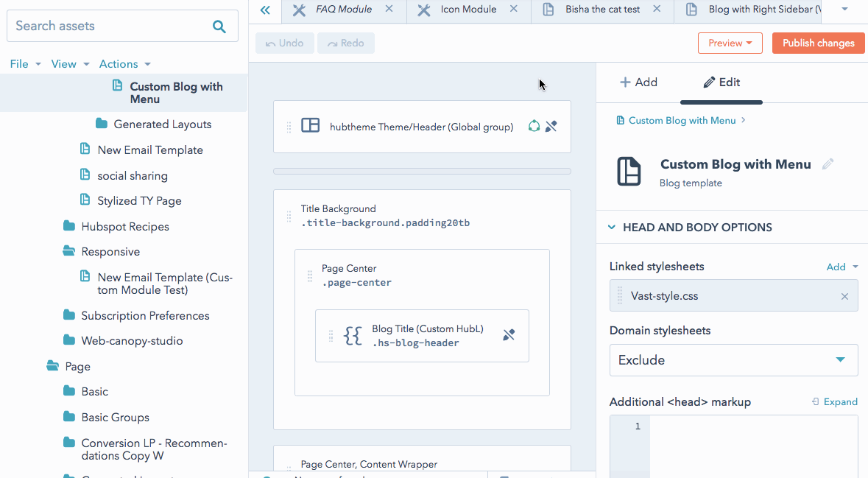This screenshot has height=478, width=868.
Task: Click the pin icon on Header module
Action: (551, 127)
